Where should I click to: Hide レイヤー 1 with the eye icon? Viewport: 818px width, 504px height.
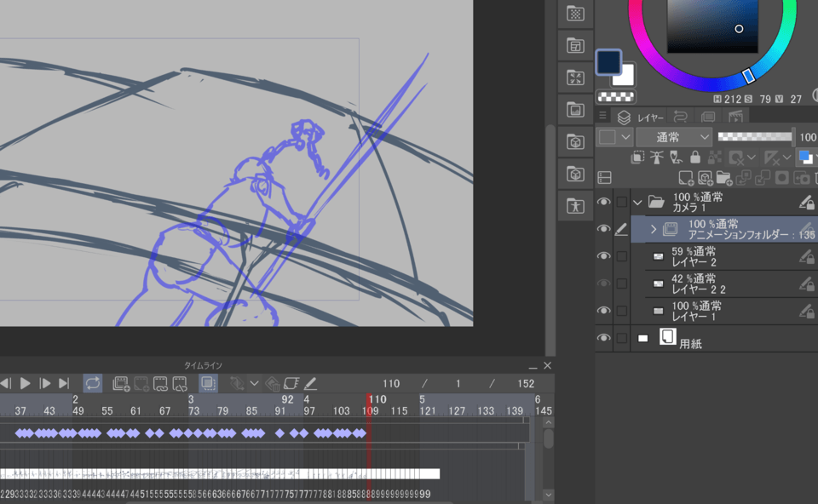[603, 310]
